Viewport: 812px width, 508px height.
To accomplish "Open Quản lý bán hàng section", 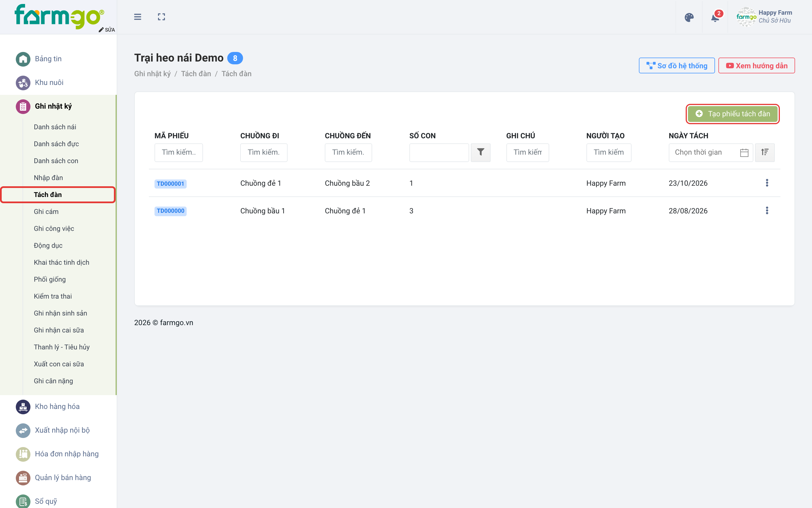I will (x=63, y=478).
